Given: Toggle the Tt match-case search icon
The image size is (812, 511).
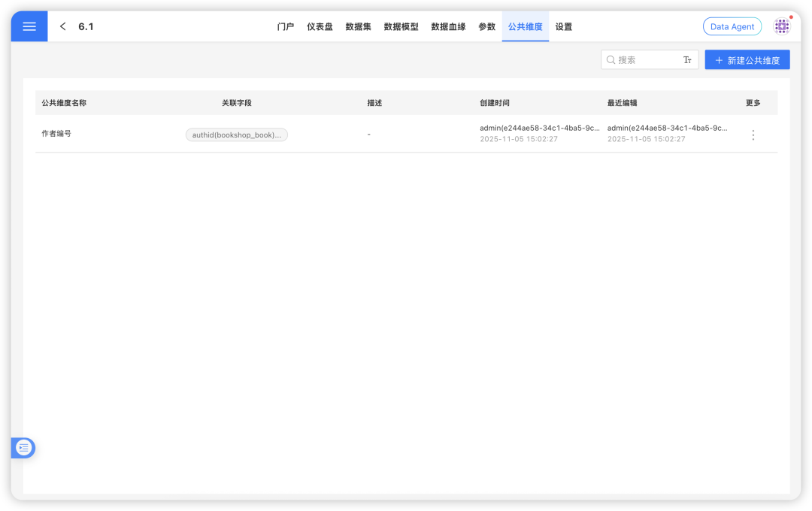Looking at the screenshot, I should tap(687, 60).
